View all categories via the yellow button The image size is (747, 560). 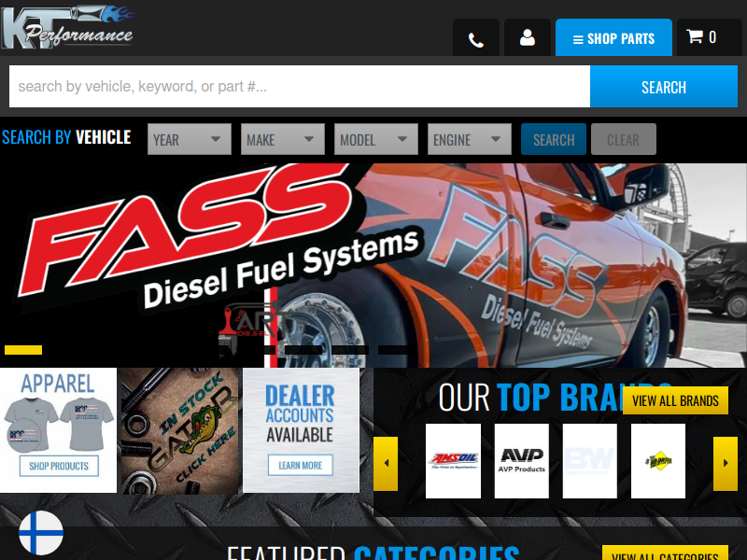[665, 554]
